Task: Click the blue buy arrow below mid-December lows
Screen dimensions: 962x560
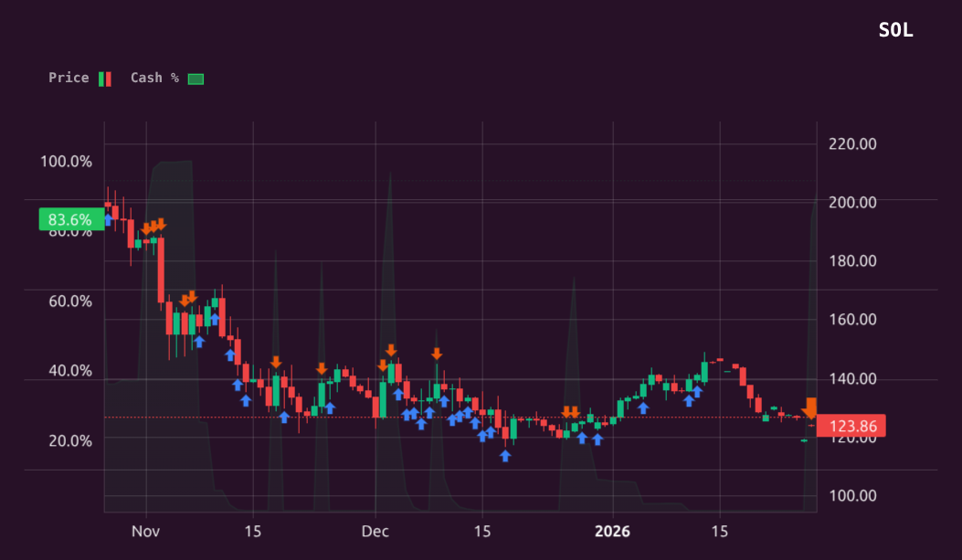Action: [506, 454]
